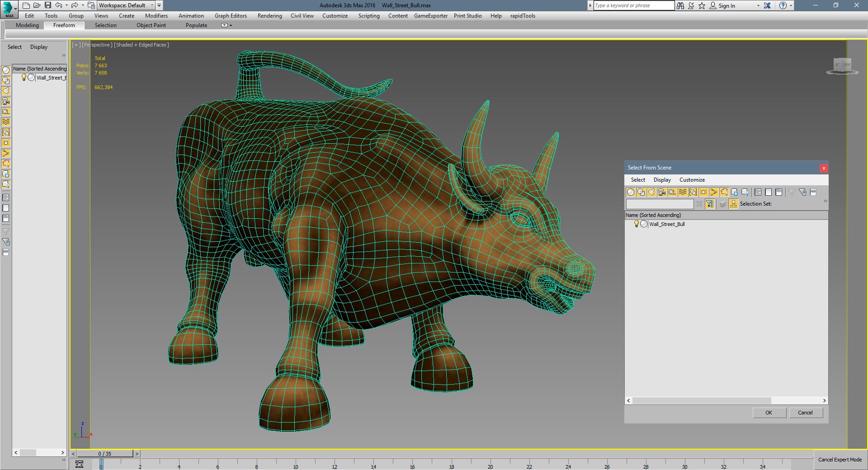868x470 pixels.
Task: Toggle lights filter in left Scene Explorer
Action: (x=6, y=91)
